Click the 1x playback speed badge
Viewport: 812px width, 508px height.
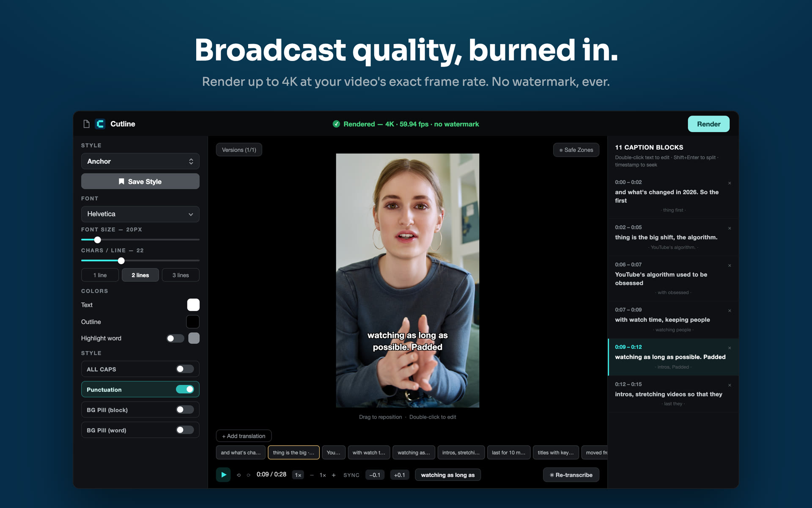pos(298,475)
